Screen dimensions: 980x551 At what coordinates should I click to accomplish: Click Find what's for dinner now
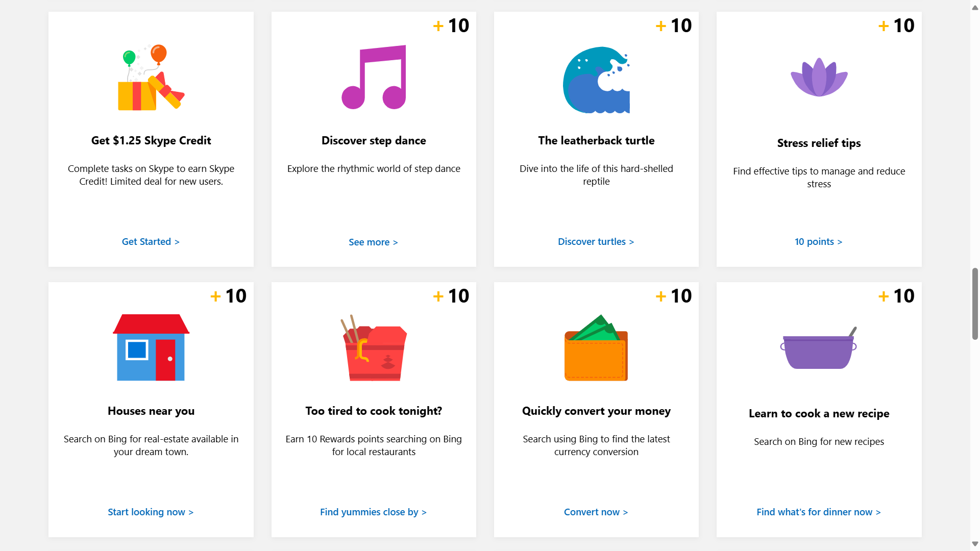tap(818, 512)
